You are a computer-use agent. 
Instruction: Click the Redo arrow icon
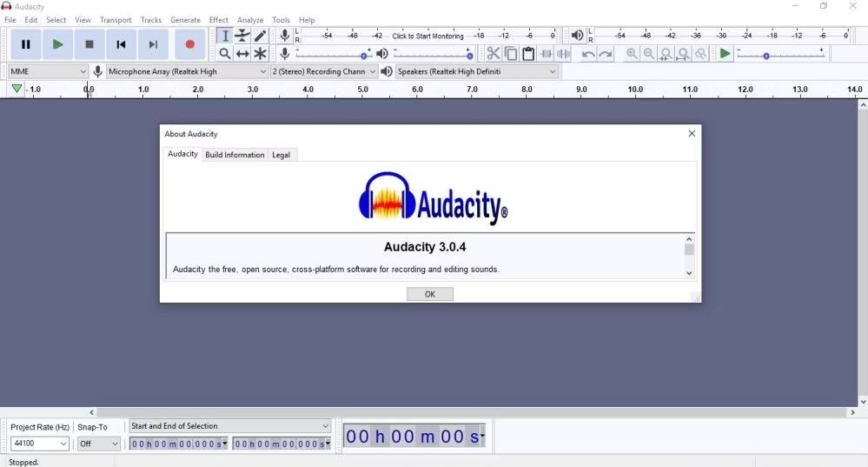606,54
